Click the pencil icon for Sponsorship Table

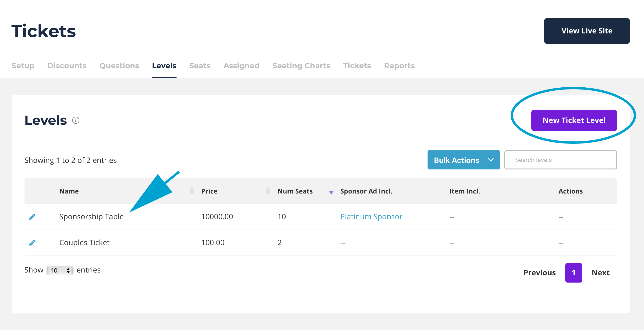[x=32, y=217]
